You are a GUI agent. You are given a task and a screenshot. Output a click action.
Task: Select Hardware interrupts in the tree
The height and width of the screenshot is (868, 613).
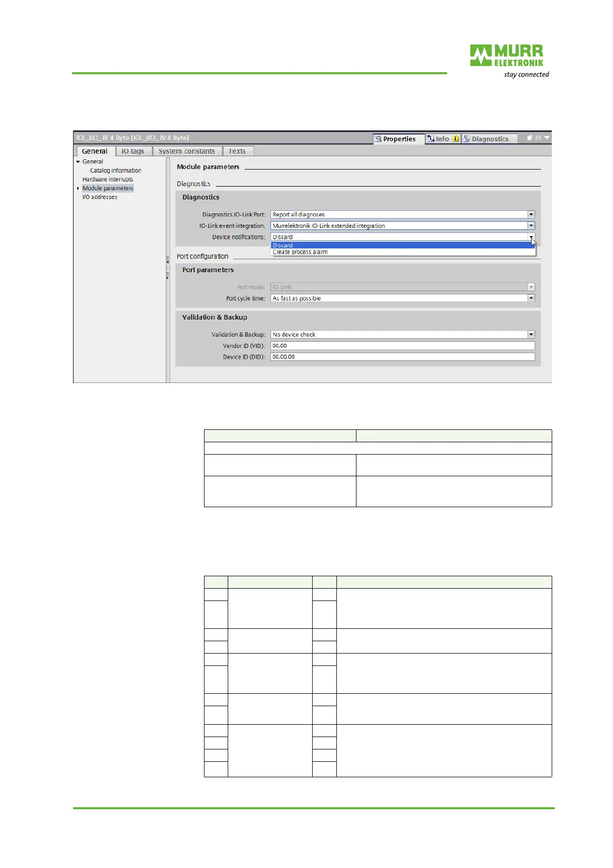point(108,179)
